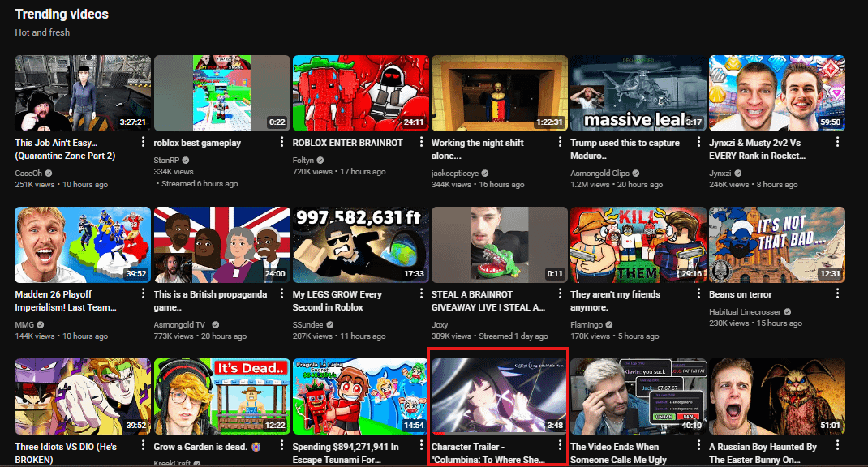This screenshot has height=467, width=868.
Task: Open more options for Character Trailer Columbina
Action: pos(561,445)
